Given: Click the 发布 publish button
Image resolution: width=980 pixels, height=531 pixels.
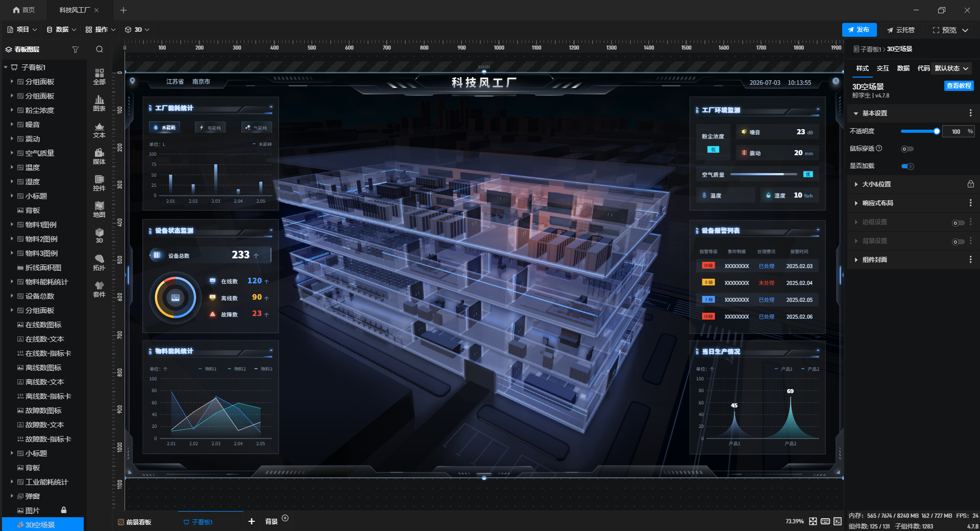Looking at the screenshot, I should (x=859, y=30).
